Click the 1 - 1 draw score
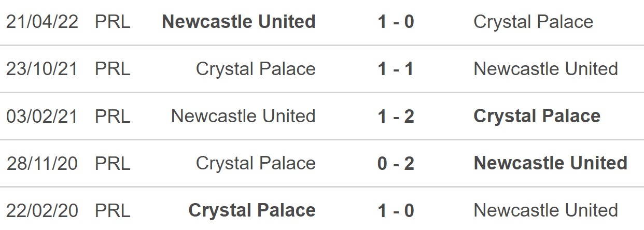This screenshot has height=230, width=644. [396, 69]
